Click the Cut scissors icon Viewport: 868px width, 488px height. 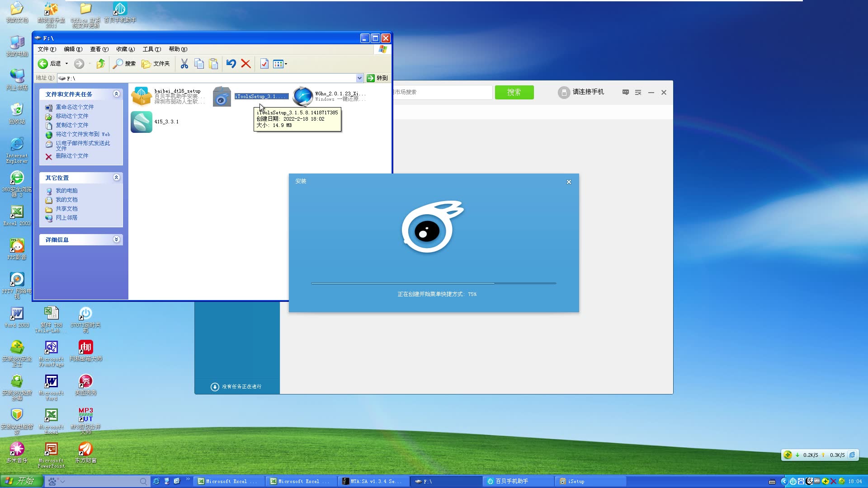coord(184,64)
